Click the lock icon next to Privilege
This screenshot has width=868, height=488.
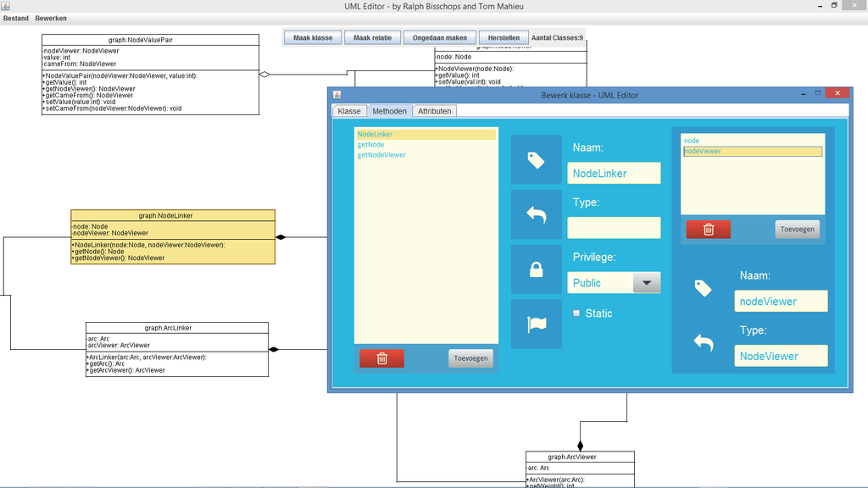tap(536, 269)
